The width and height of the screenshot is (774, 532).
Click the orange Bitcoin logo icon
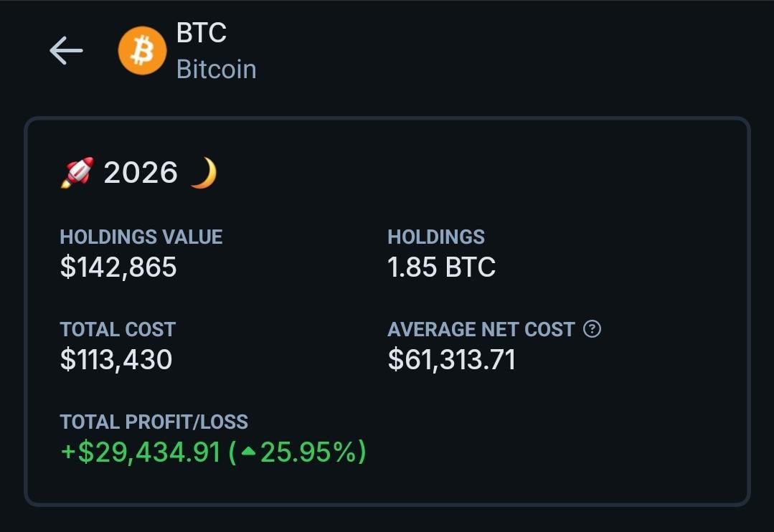pos(142,51)
